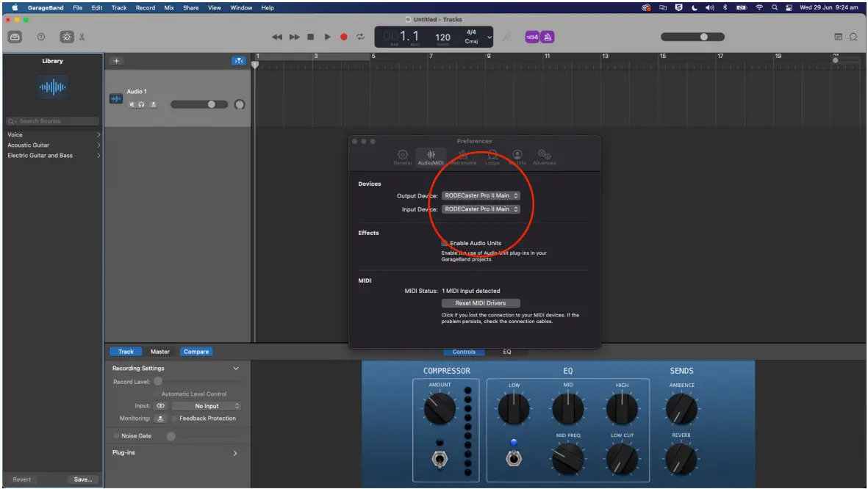Open the Metronome preferences pane

coord(463,155)
